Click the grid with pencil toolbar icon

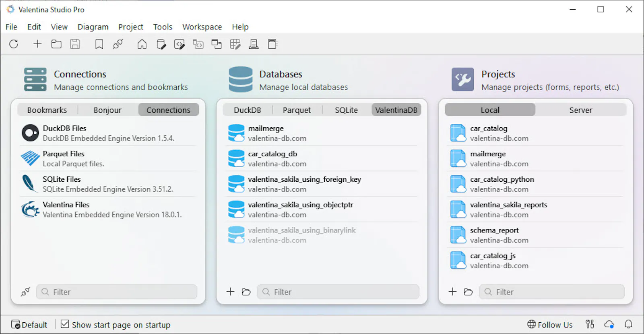click(235, 44)
